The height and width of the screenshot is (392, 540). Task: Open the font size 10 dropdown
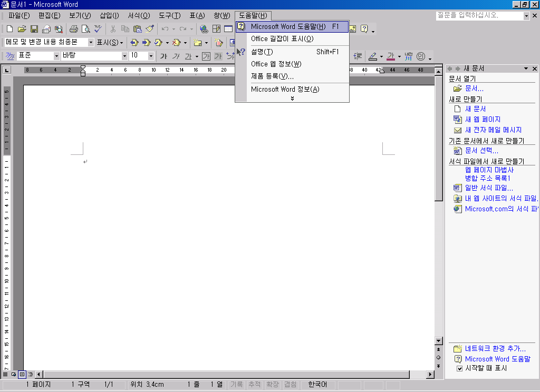[x=151, y=56]
